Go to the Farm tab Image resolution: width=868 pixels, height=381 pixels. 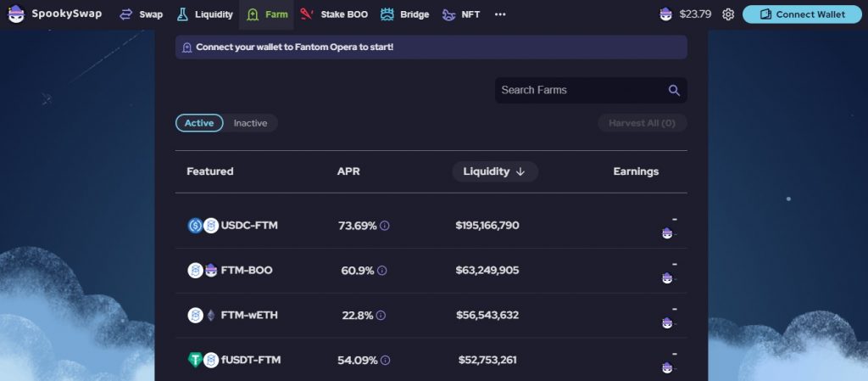pos(267,14)
